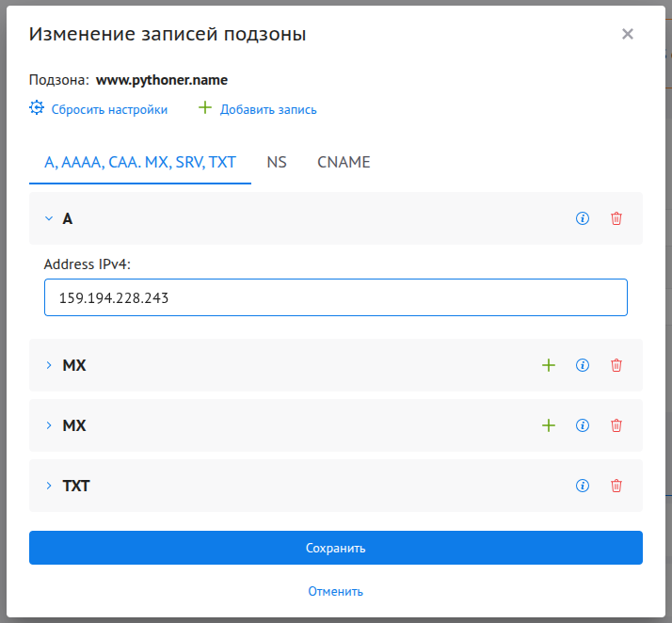Click the info icon for the A record
672x623 pixels.
(582, 218)
